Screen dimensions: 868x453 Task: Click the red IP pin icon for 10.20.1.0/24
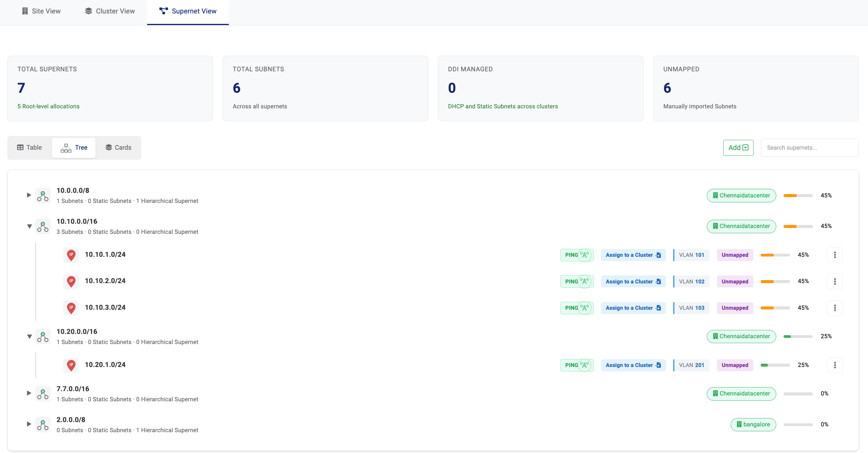click(x=71, y=365)
